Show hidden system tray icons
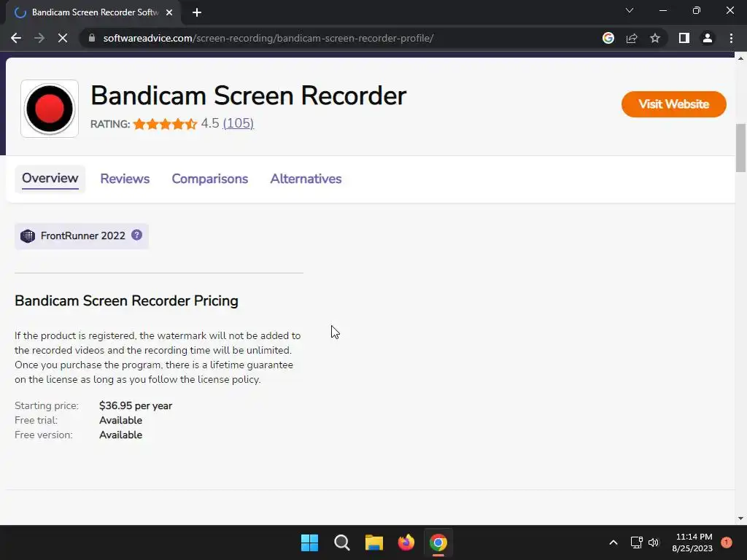Image resolution: width=747 pixels, height=560 pixels. click(614, 542)
